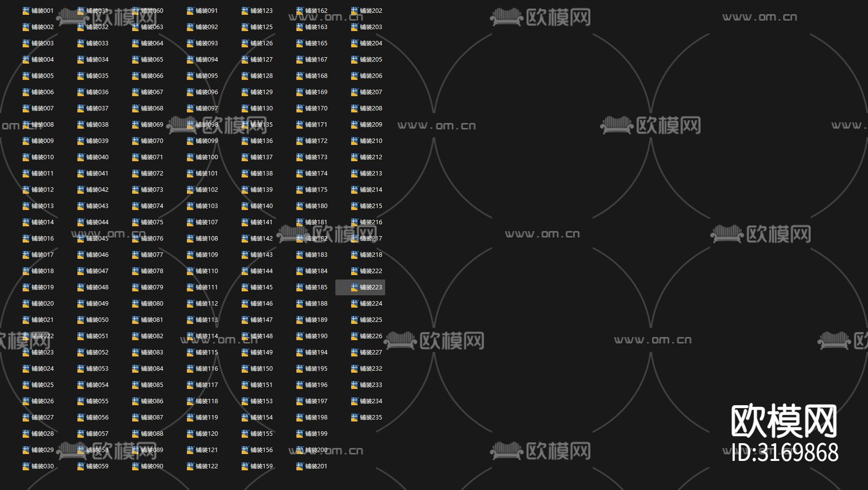The width and height of the screenshot is (868, 490).
Task: Select the file labeled 铺装024
Action: click(43, 369)
